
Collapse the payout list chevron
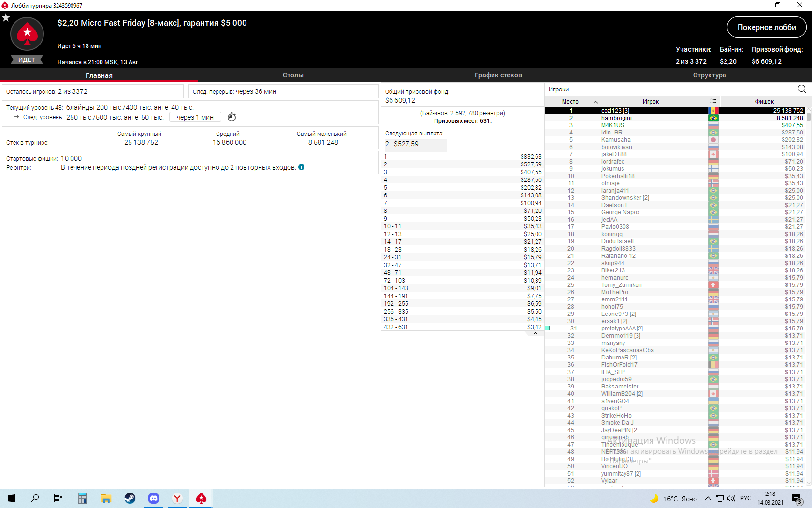coord(535,334)
